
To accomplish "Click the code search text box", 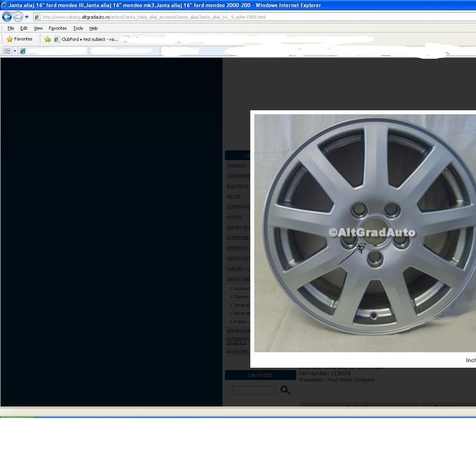I will click(254, 390).
